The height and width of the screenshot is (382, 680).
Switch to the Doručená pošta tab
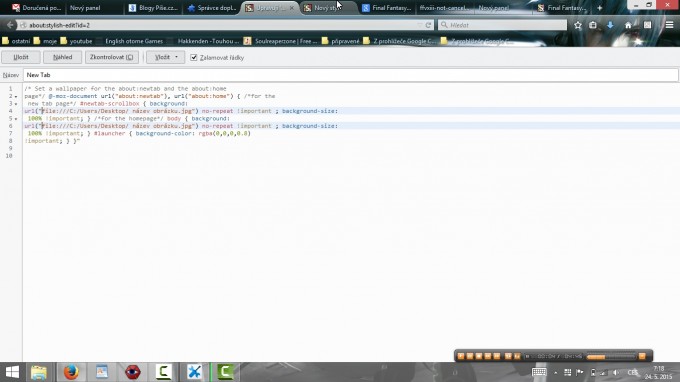pos(37,8)
